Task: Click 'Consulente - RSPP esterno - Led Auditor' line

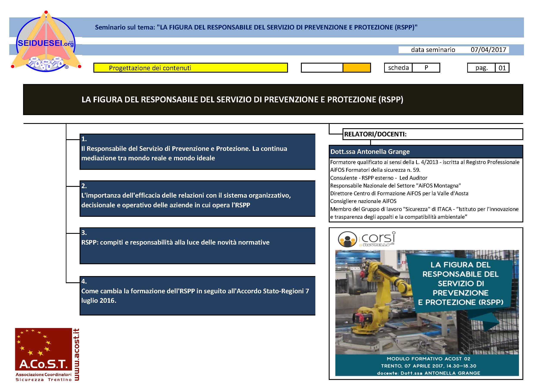Action: [379, 178]
